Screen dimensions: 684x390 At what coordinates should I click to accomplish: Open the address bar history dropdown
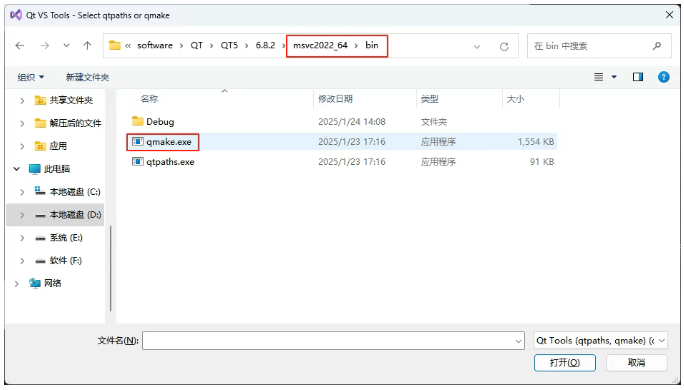tap(477, 46)
